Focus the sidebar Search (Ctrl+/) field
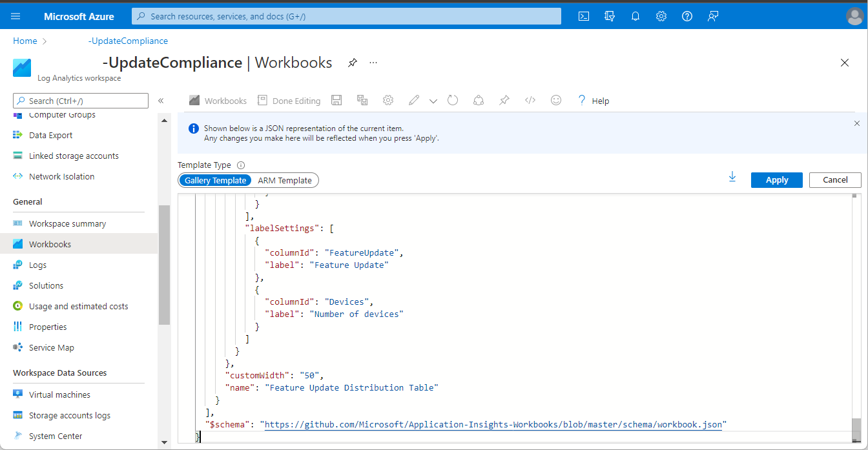The height and width of the screenshot is (450, 868). click(81, 101)
